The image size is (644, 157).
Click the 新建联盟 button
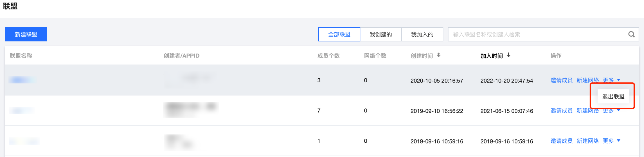point(26,34)
